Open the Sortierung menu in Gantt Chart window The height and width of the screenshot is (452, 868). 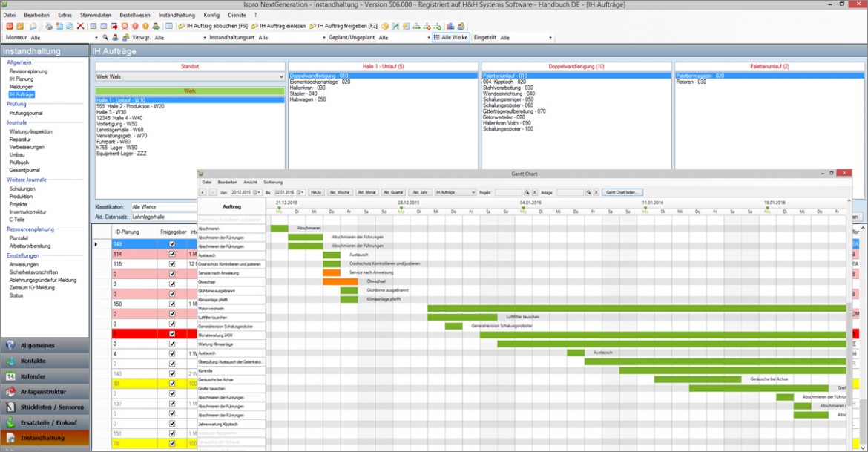coord(272,182)
